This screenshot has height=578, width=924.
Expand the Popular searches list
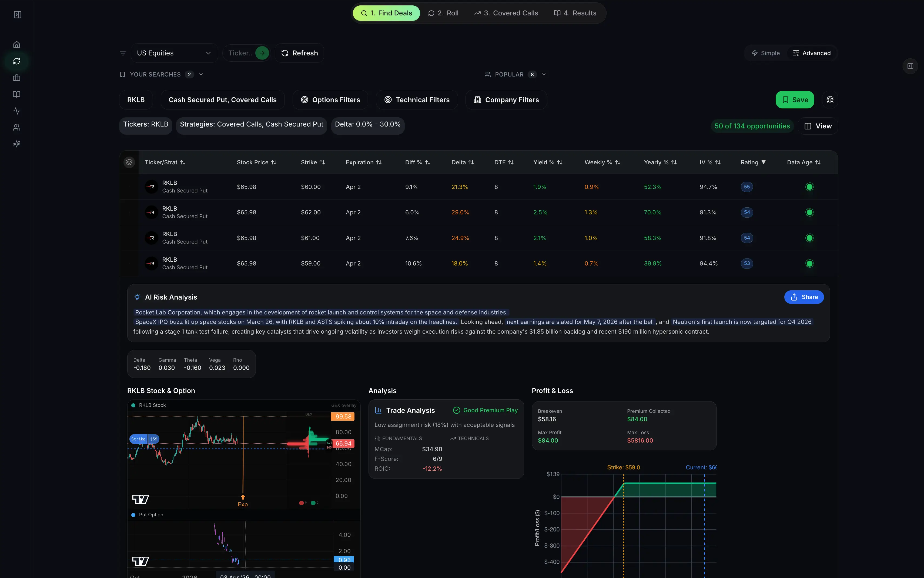515,75
